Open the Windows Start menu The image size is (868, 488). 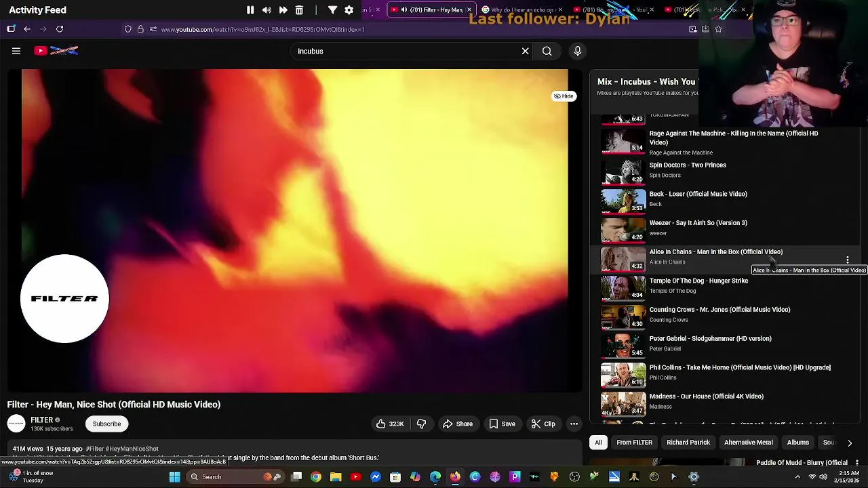click(x=174, y=476)
